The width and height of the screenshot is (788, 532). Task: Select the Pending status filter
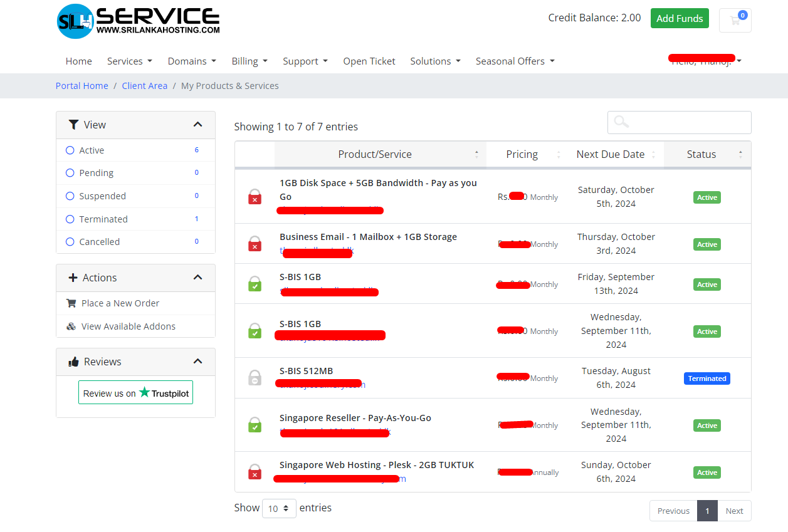click(x=69, y=172)
